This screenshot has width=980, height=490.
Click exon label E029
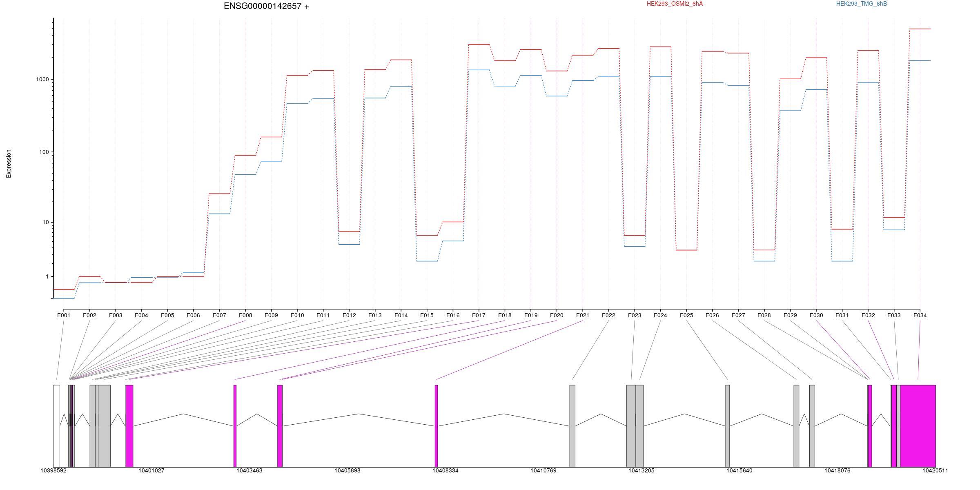pyautogui.click(x=790, y=315)
